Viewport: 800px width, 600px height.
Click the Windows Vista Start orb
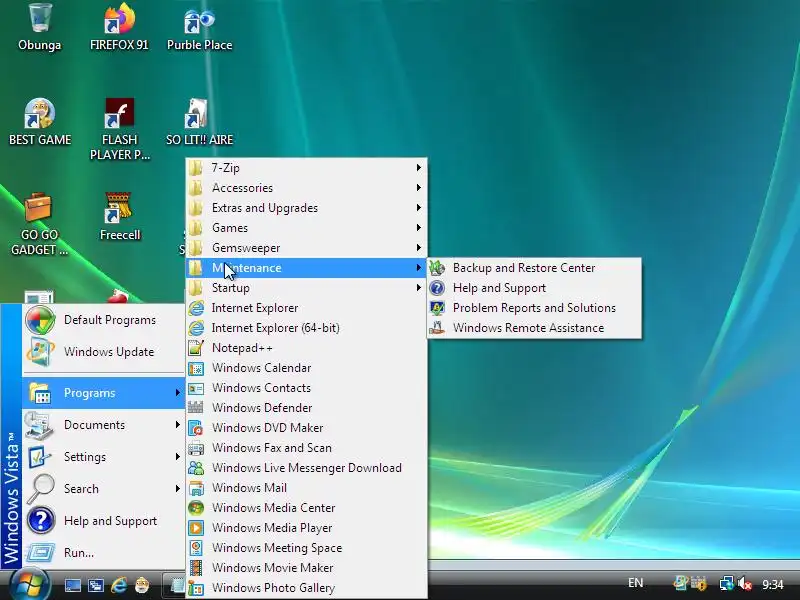30,584
